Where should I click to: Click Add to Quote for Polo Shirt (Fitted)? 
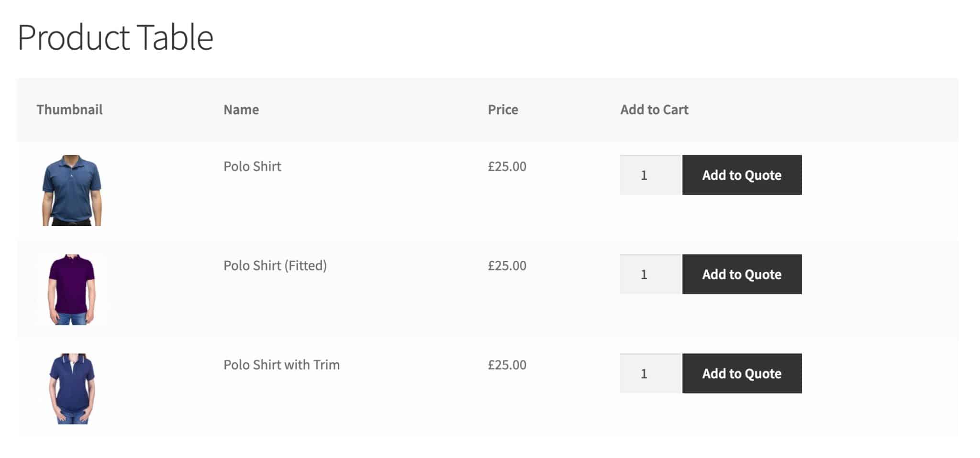(x=742, y=274)
